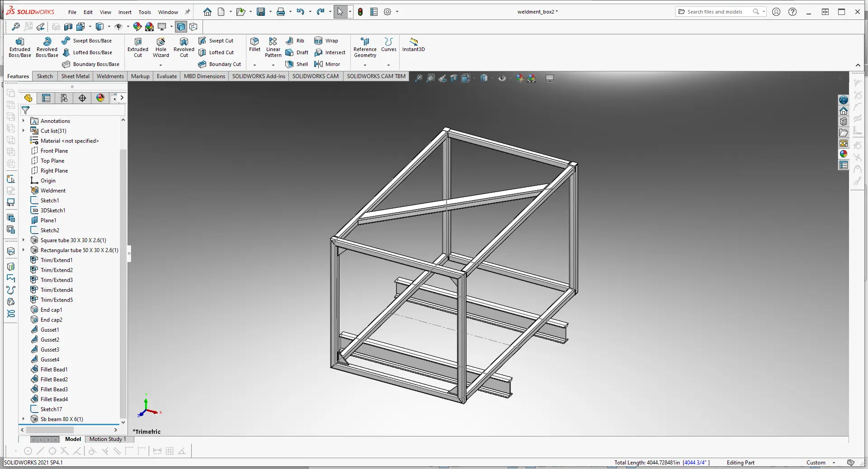Image resolution: width=868 pixels, height=469 pixels.
Task: Open the Linear Pattern tool
Action: tap(273, 47)
